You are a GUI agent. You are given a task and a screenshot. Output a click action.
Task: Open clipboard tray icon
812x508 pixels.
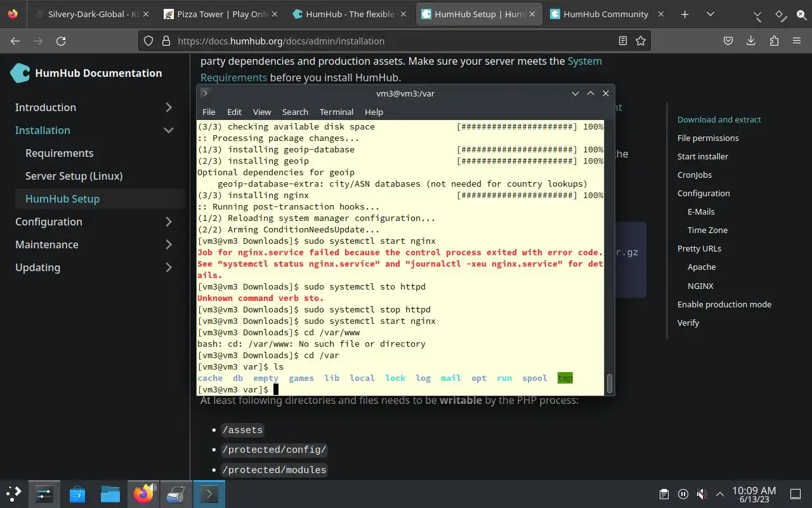[664, 493]
